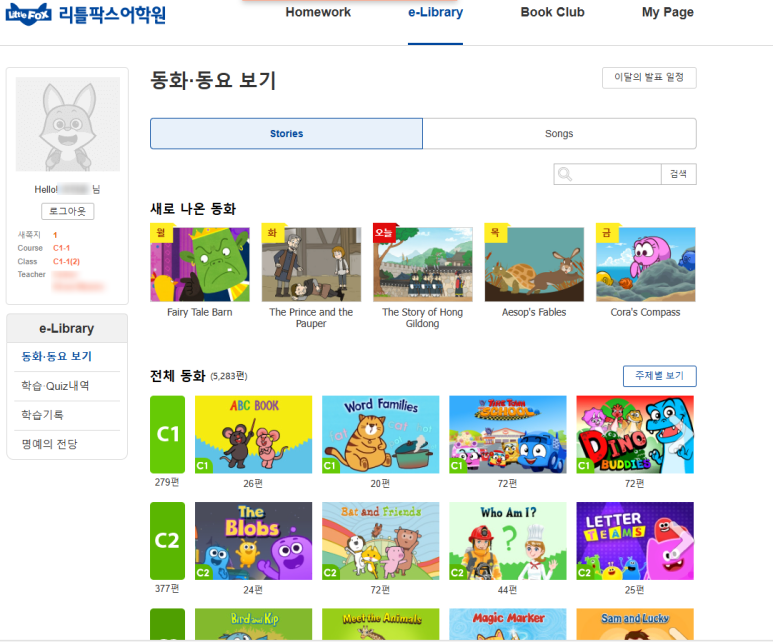Open 학습·Quiz내역 in sidebar

[55, 386]
